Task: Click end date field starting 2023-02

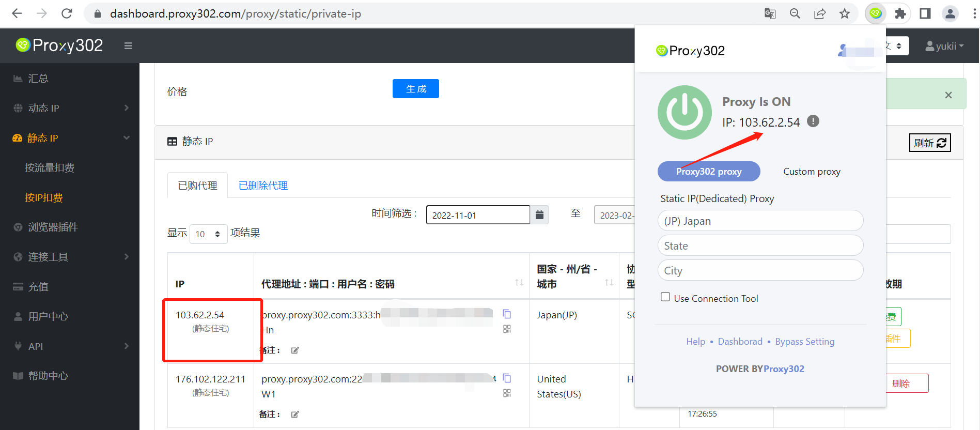Action: pyautogui.click(x=615, y=215)
